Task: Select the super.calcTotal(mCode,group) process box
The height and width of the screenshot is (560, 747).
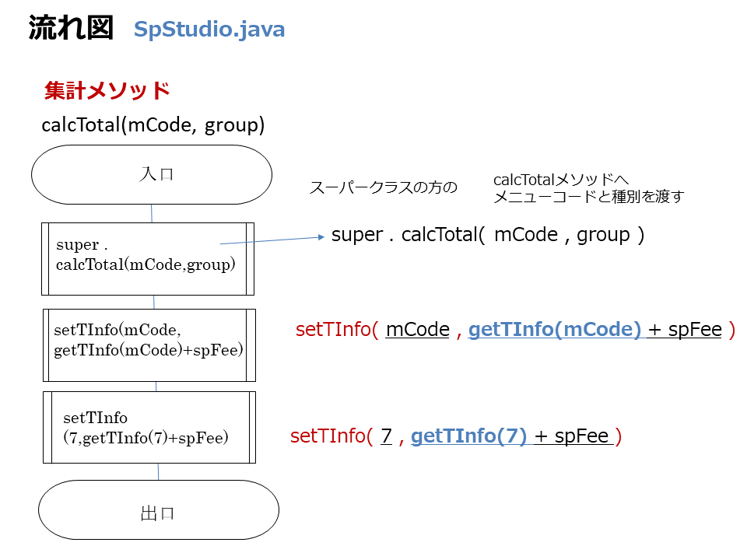Action: point(148,259)
